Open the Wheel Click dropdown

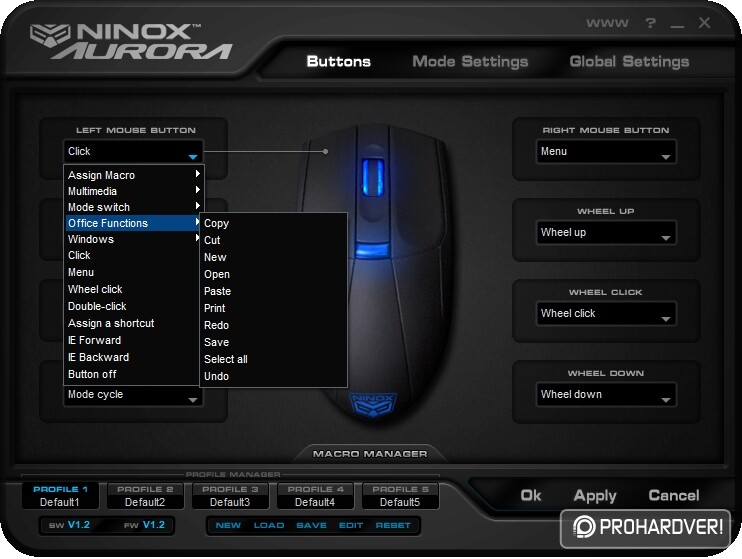click(606, 313)
